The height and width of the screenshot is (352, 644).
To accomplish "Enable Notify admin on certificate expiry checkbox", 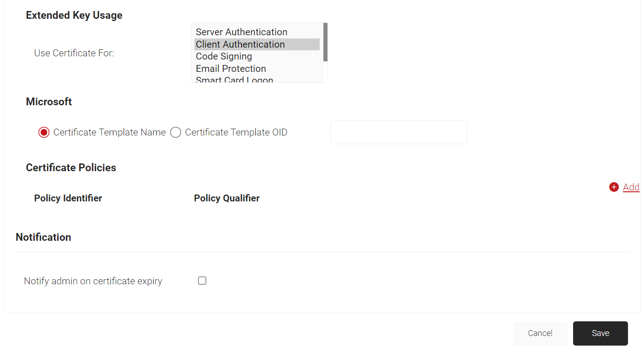I will (202, 281).
